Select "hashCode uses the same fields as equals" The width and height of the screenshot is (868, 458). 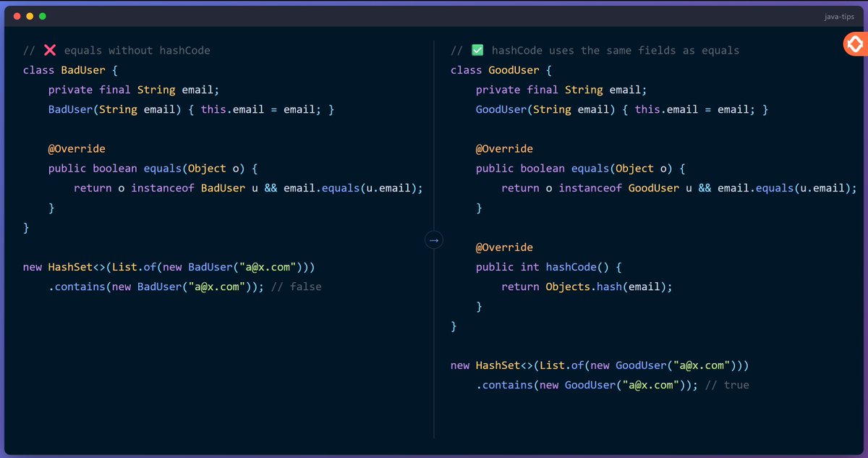click(x=616, y=51)
